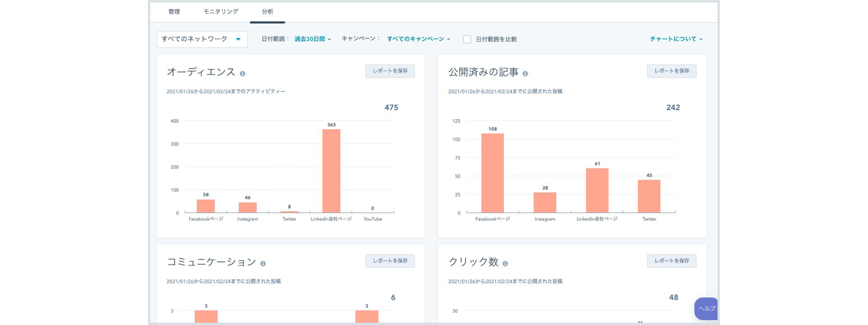Enable the 日付範囲を比較 checkbox
The width and height of the screenshot is (868, 325).
pos(467,39)
